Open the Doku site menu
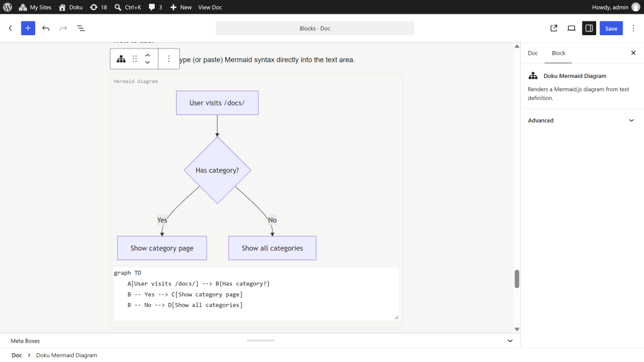Viewport: 644px width, 362px height. (70, 7)
